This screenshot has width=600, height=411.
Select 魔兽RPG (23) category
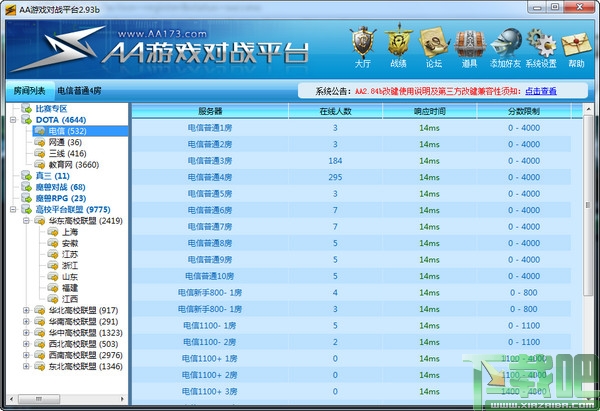(60, 198)
